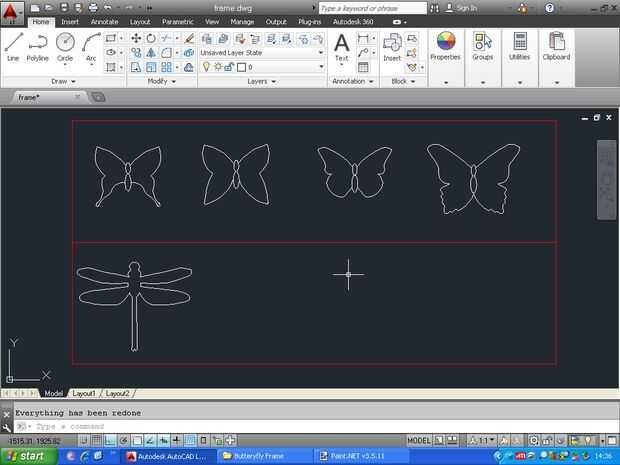620x465 pixels.
Task: Select the Polyline tool
Action: [38, 47]
